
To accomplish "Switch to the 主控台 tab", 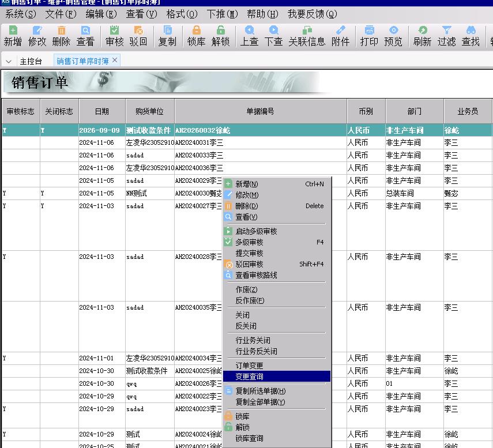I will [x=31, y=61].
